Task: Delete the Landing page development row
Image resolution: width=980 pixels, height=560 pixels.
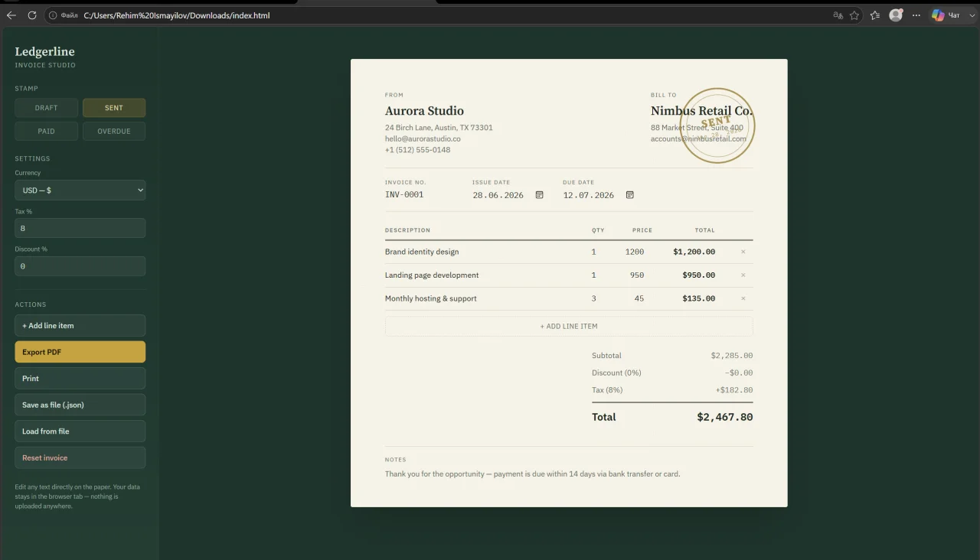Action: 743,275
